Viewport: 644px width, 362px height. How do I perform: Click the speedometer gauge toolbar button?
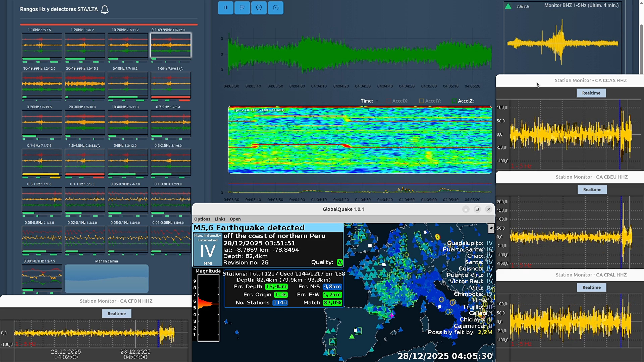(276, 8)
